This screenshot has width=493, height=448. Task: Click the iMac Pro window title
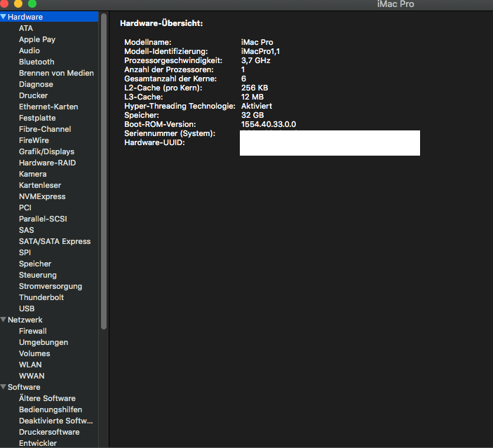click(396, 4)
